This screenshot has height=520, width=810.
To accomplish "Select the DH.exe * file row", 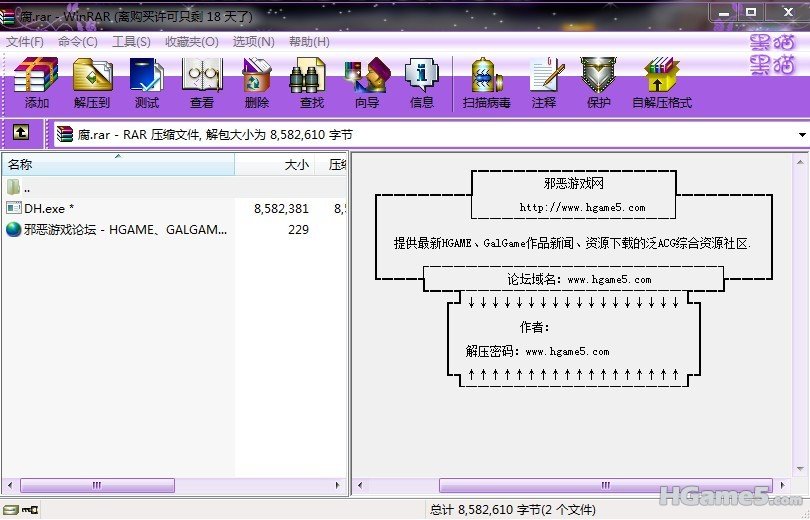I will 174,208.
